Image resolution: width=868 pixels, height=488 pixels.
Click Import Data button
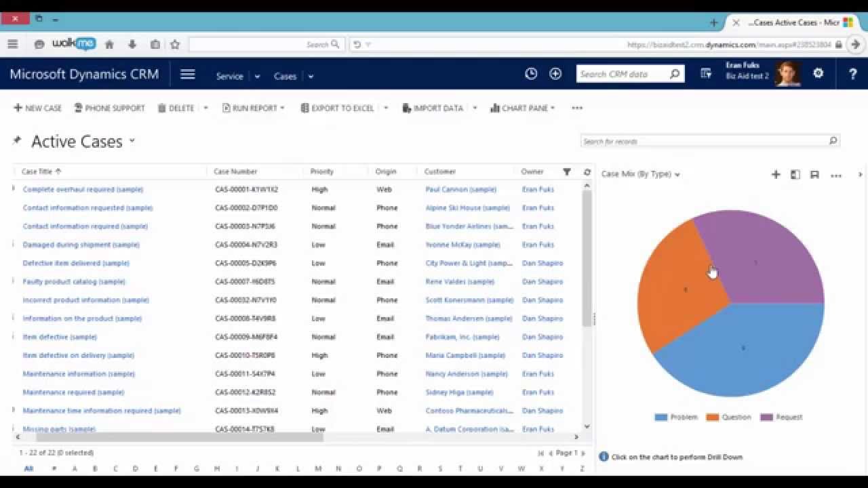point(433,108)
